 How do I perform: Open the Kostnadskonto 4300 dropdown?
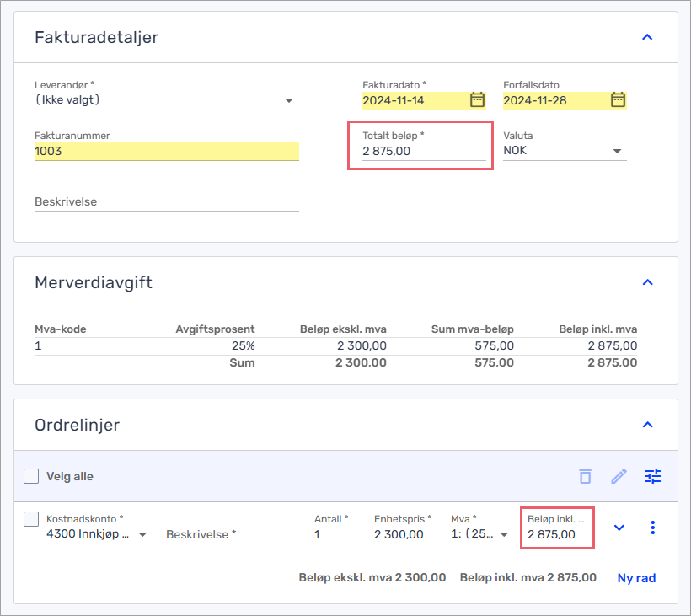[x=142, y=535]
